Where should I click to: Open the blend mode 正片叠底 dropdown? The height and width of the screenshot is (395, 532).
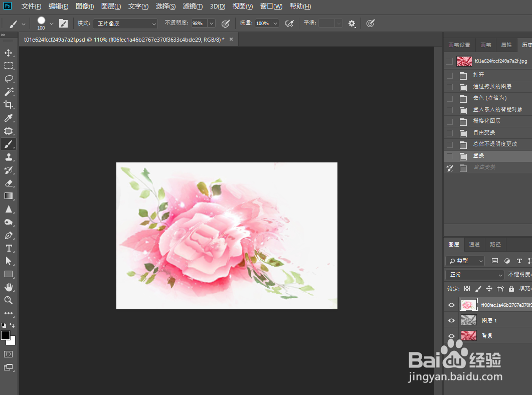pos(125,24)
